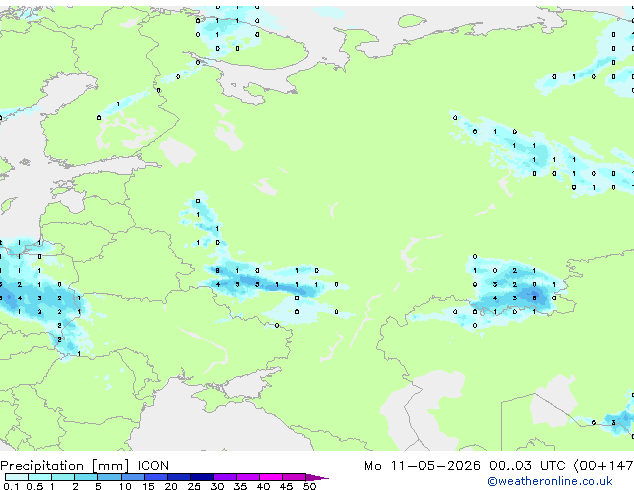
Task: Click the "00..03" time range text
Action: point(510,466)
